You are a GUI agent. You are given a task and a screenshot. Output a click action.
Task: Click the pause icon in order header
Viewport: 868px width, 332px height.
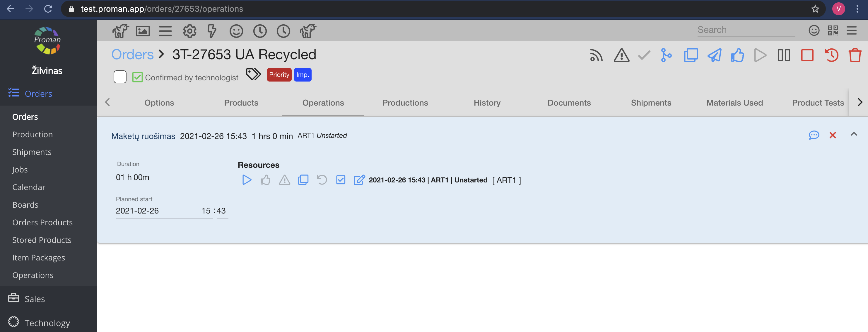point(783,55)
